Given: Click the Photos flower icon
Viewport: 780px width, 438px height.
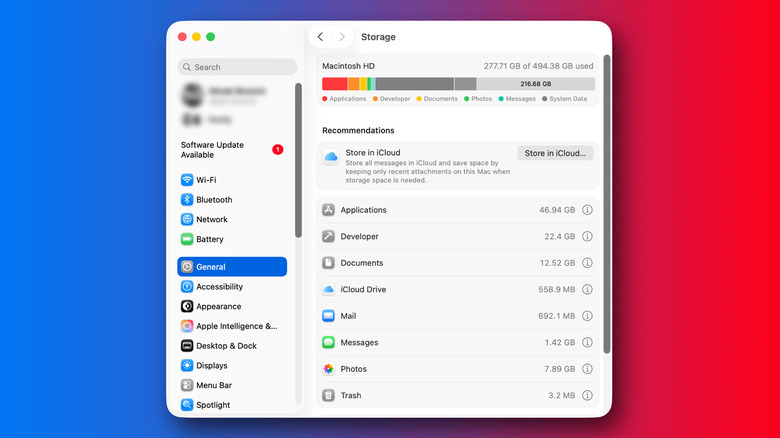Looking at the screenshot, I should click(x=328, y=369).
